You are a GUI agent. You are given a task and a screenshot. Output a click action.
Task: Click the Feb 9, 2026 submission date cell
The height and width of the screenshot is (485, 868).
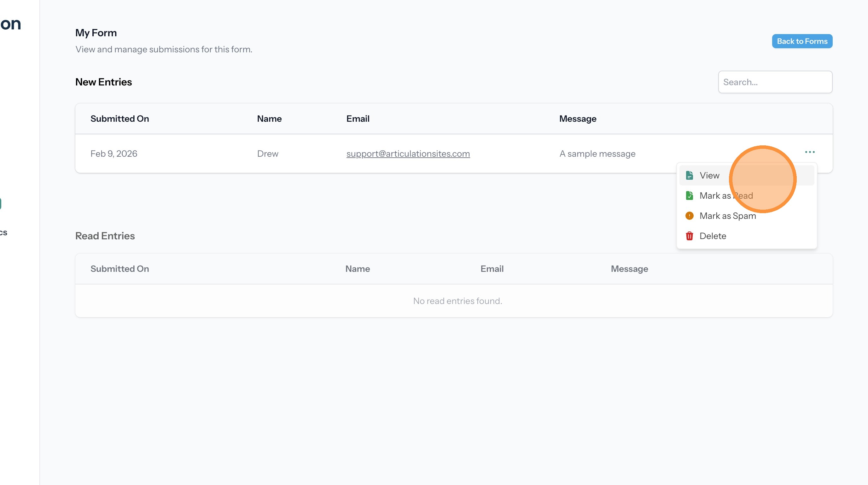[114, 154]
